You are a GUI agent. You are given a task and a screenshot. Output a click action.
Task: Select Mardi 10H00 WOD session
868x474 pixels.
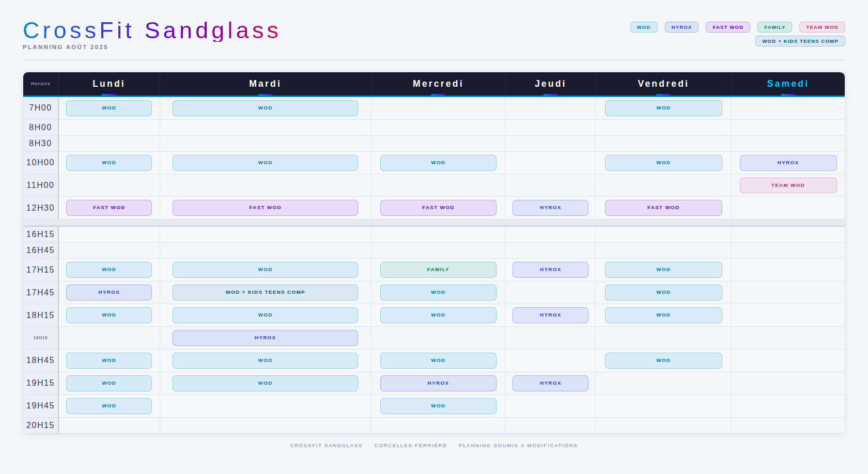(265, 163)
